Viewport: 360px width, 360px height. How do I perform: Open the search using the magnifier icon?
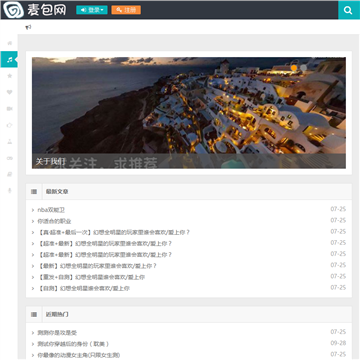click(348, 10)
